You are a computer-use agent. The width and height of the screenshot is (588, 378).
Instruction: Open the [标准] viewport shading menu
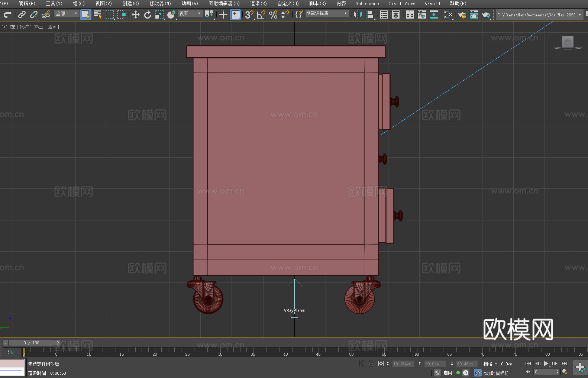(26, 27)
